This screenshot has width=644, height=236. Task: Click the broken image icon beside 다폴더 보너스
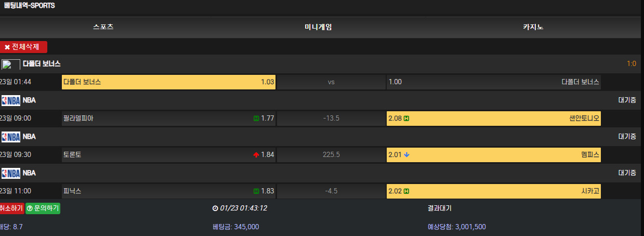click(x=11, y=64)
